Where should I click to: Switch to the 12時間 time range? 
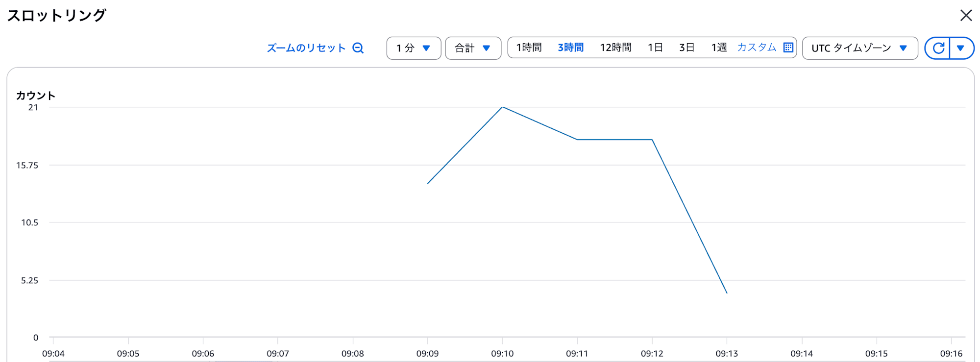click(x=615, y=48)
